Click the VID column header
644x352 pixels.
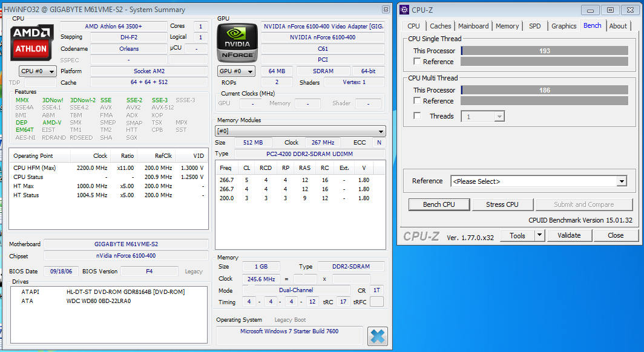[x=191, y=156]
